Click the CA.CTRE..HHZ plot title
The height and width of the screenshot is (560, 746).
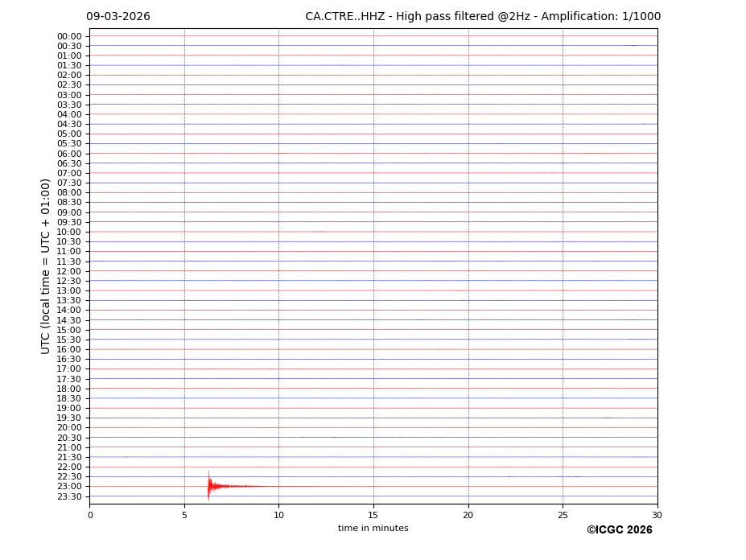click(482, 17)
